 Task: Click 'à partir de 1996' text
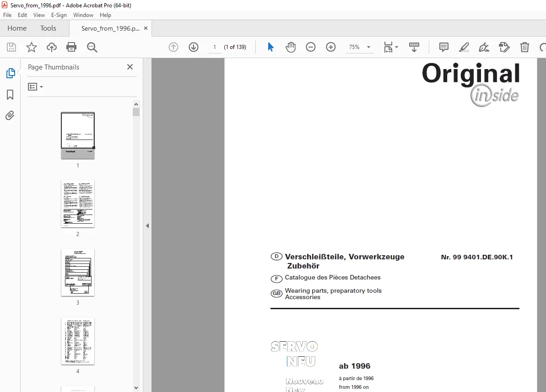point(356,378)
